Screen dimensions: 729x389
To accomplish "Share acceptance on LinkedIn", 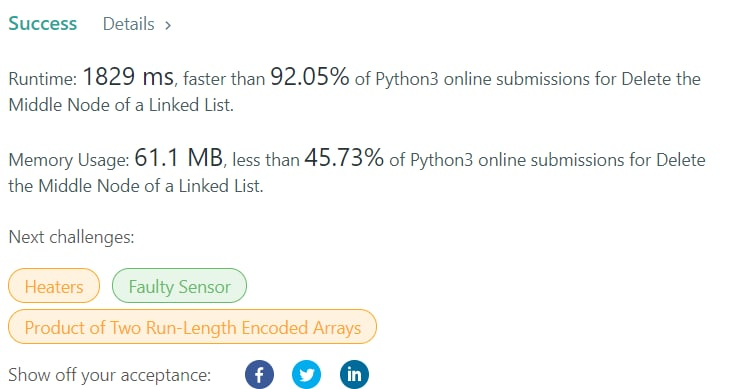I will [354, 374].
